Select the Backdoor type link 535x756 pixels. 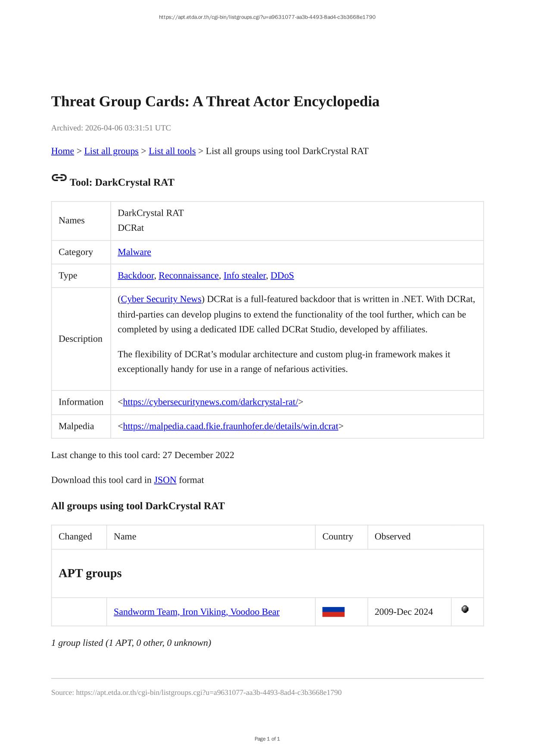(136, 276)
